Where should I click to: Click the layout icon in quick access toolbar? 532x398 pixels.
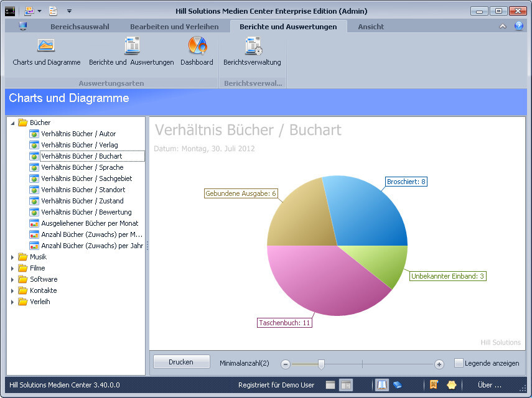29,11
